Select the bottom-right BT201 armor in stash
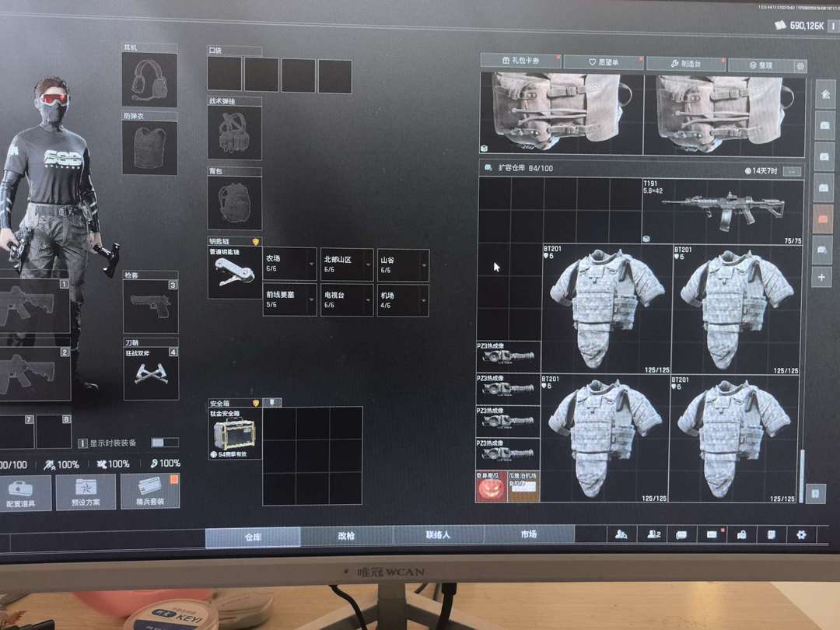 (x=734, y=438)
